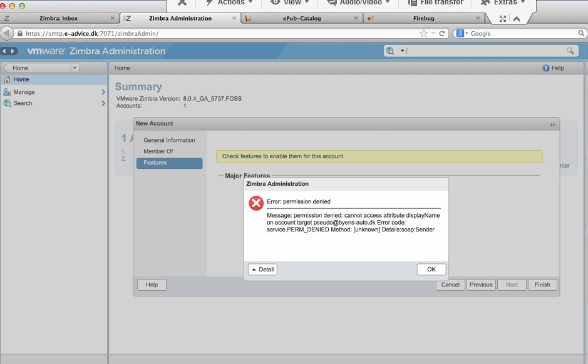Go to Previous step in the wizard

pyautogui.click(x=481, y=285)
